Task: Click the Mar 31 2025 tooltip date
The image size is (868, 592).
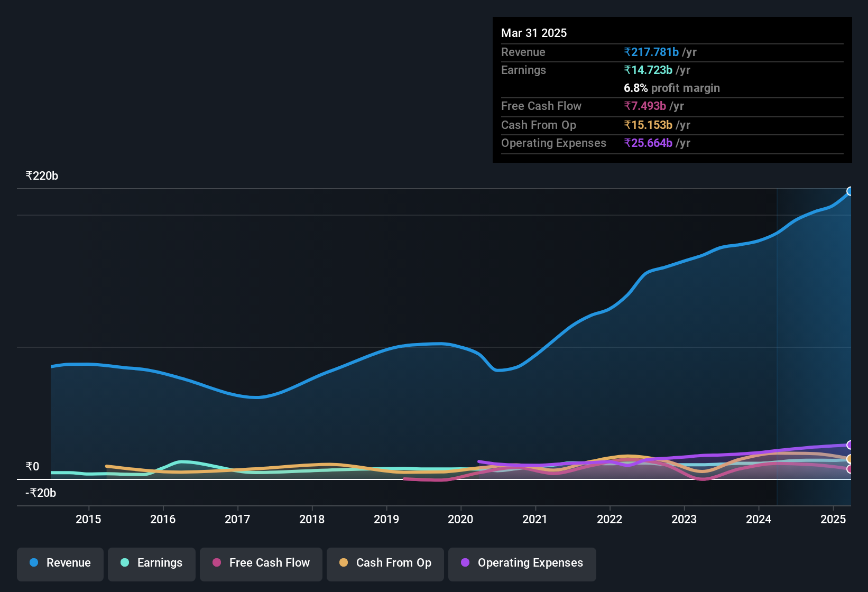Action: 534,33
